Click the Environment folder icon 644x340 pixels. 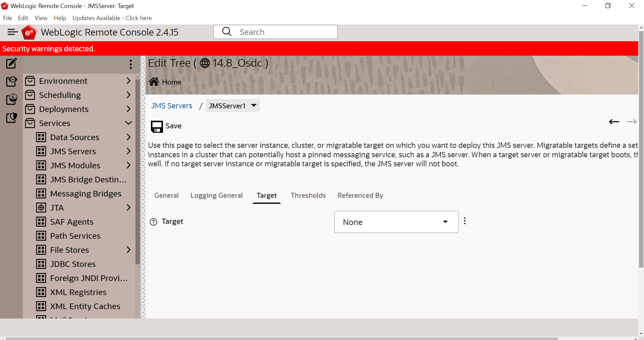[x=30, y=81]
